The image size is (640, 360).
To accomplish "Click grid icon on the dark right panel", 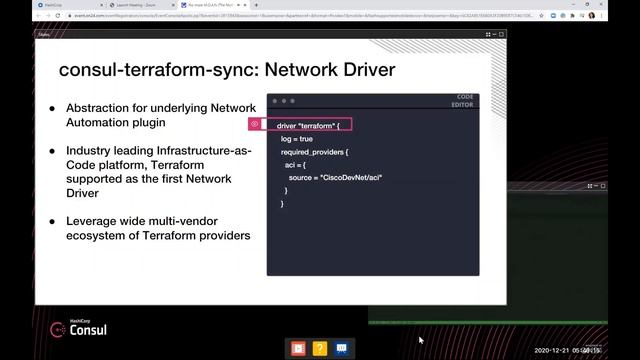I will tap(590, 186).
